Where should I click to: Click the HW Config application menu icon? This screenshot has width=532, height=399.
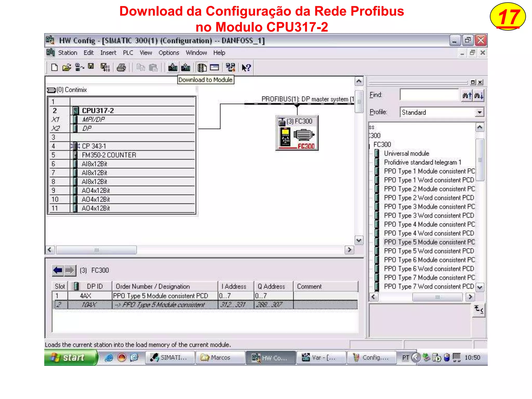(x=50, y=52)
